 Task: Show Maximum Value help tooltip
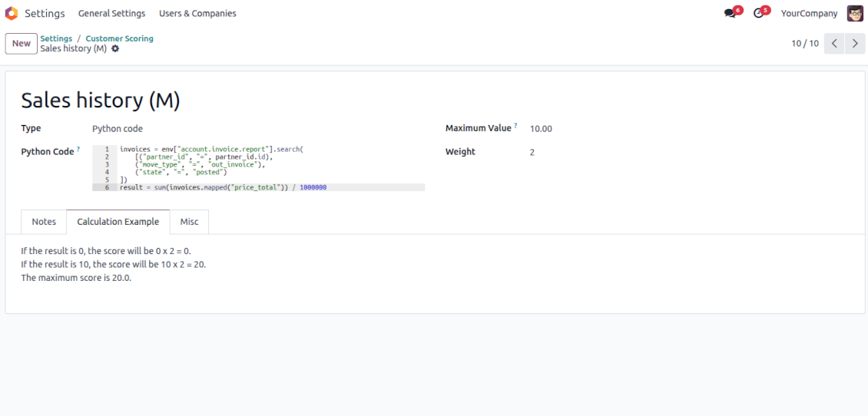click(515, 126)
